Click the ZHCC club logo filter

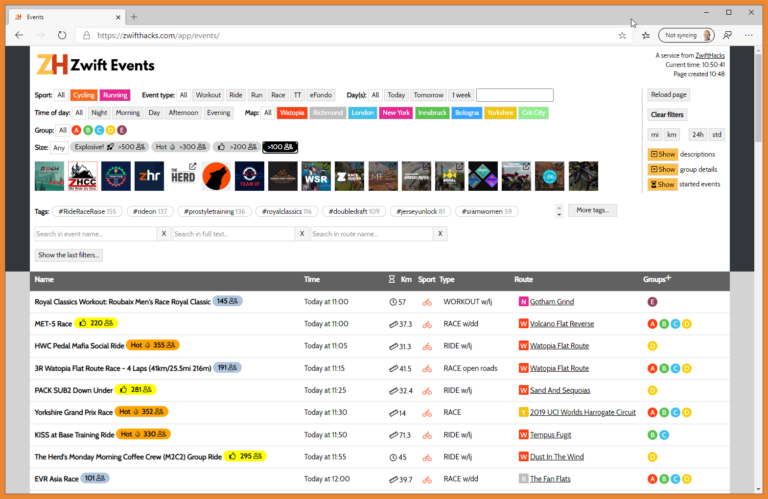tap(82, 176)
